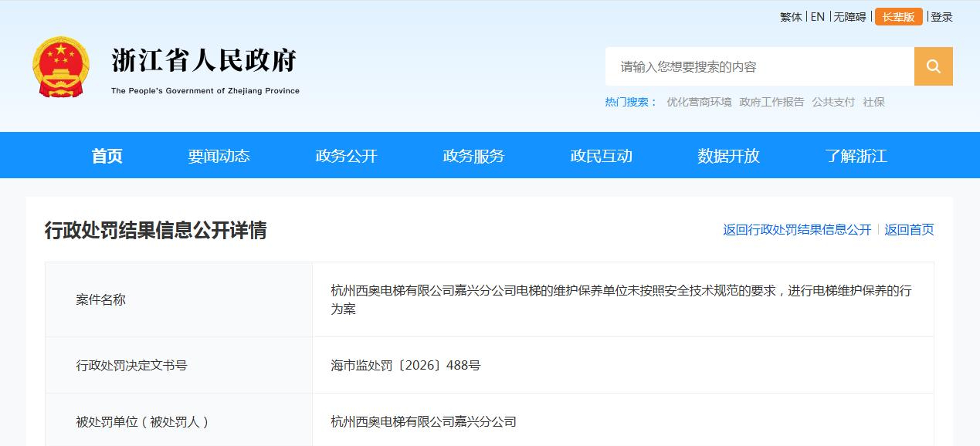The image size is (980, 446).
Task: Open the 登录 login link
Action: 941,17
